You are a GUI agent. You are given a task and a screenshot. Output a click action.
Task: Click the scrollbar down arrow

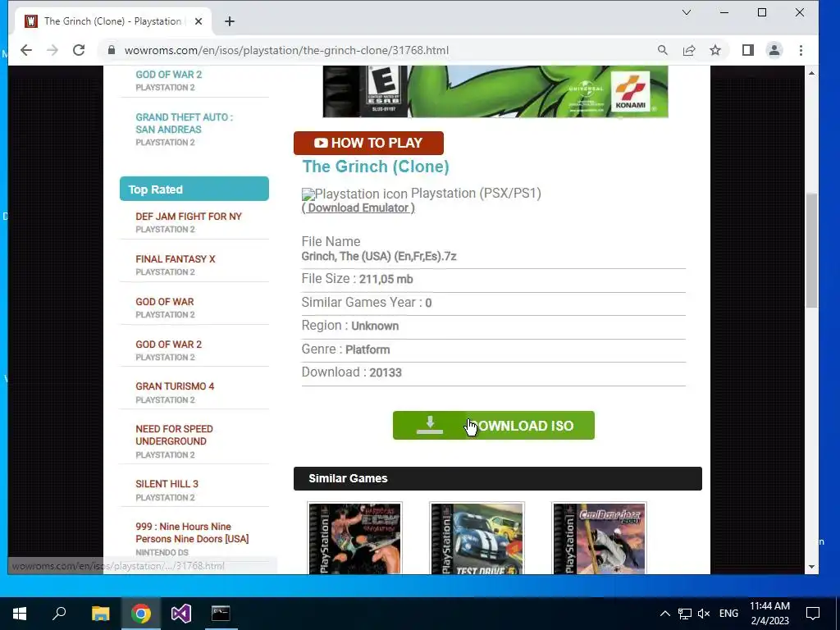coord(811,567)
